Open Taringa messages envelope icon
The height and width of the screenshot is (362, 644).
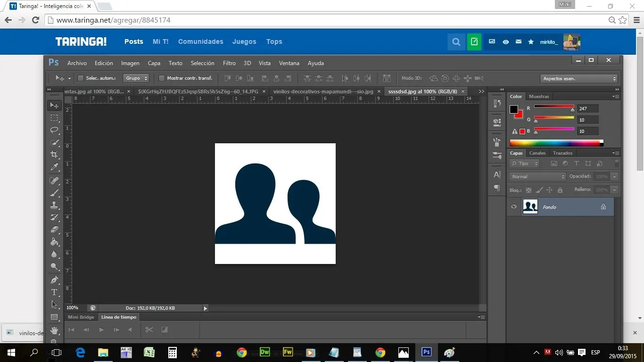[519, 41]
